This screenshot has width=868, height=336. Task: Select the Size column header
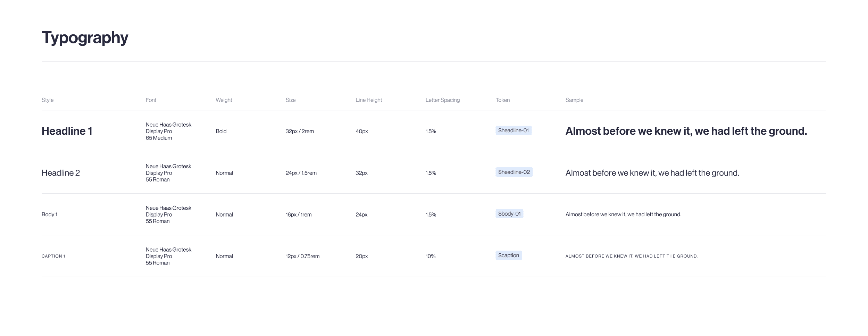coord(291,100)
